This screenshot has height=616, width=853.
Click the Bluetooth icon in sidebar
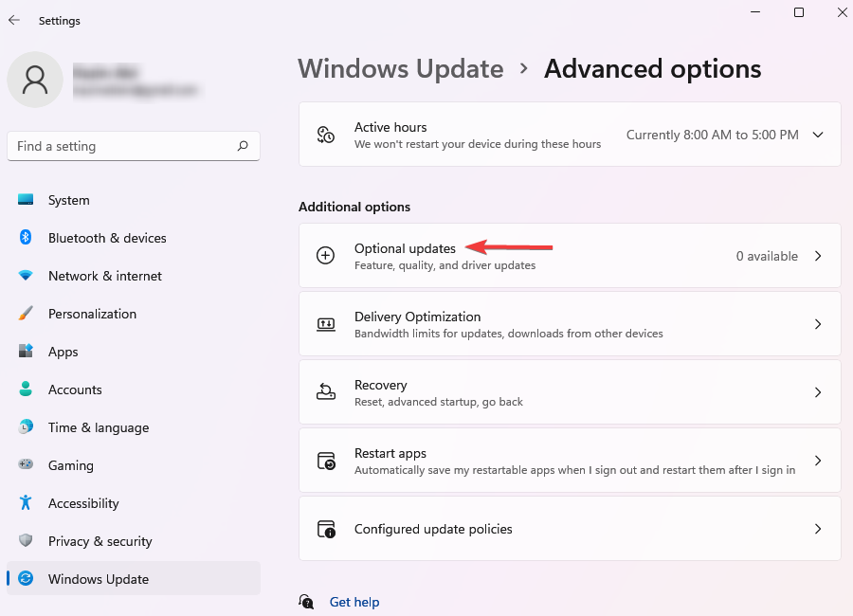(26, 237)
